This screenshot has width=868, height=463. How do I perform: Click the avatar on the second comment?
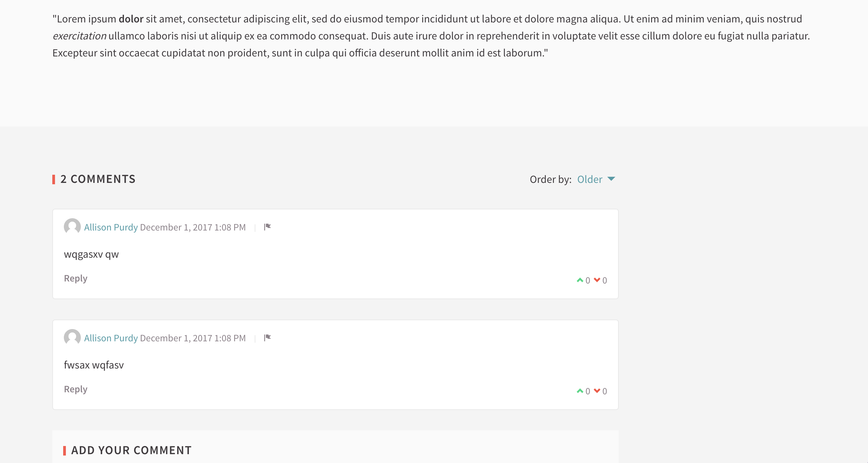tap(72, 337)
